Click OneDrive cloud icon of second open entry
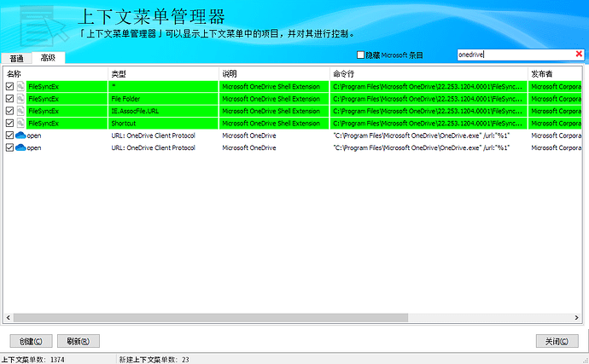The width and height of the screenshot is (589, 364). pos(20,147)
